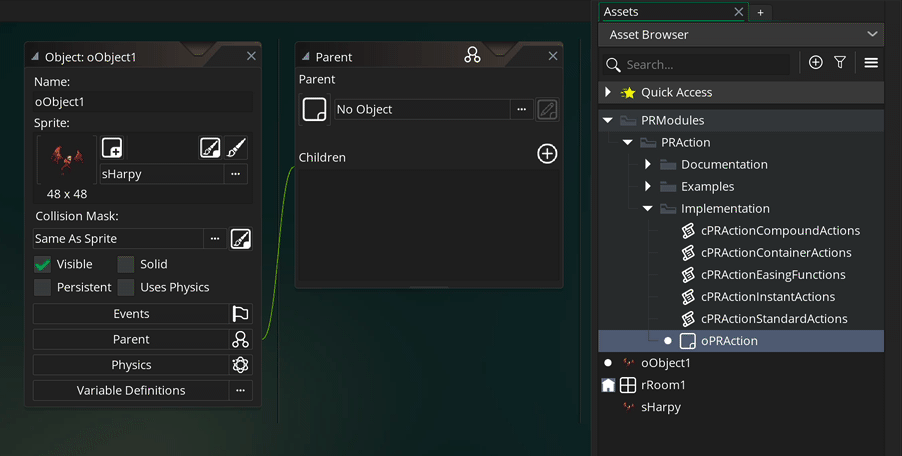The height and width of the screenshot is (456, 902).
Task: Select sHarpy sprite in asset tree
Action: (x=660, y=407)
